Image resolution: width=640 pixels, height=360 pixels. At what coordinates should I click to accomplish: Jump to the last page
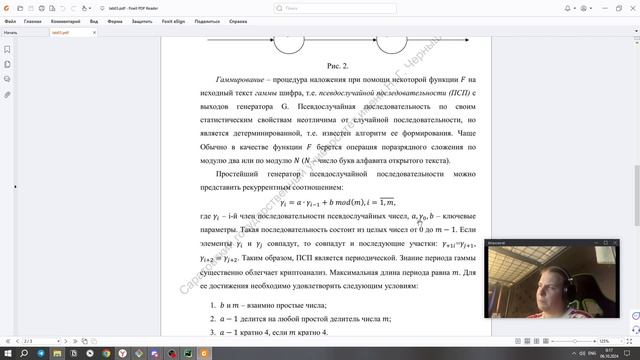[75, 341]
